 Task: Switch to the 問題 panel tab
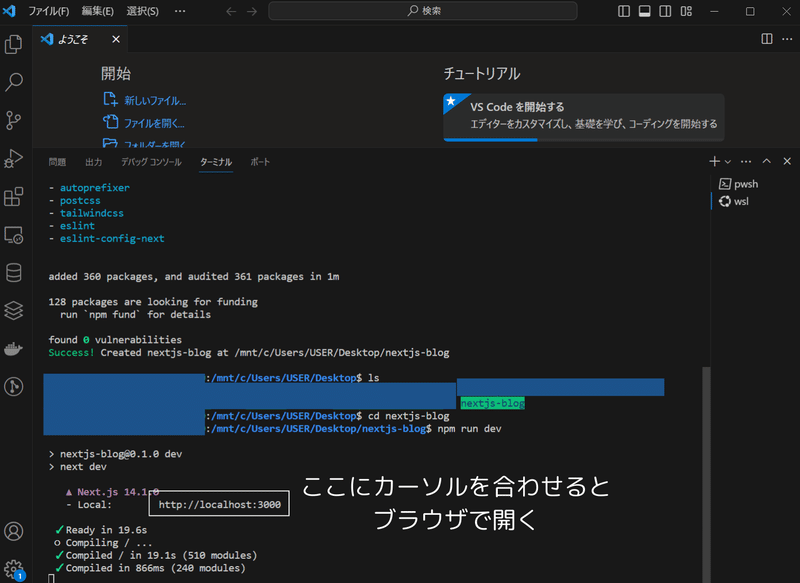click(x=57, y=162)
